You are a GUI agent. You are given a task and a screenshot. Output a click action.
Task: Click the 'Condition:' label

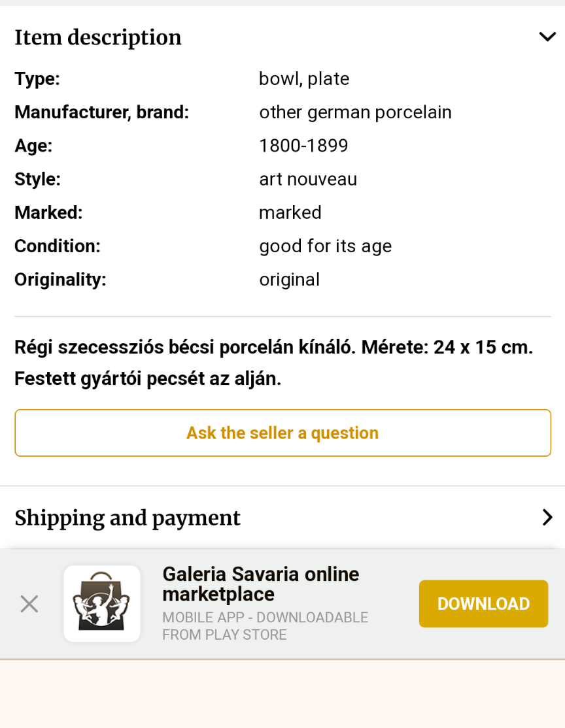coord(58,246)
